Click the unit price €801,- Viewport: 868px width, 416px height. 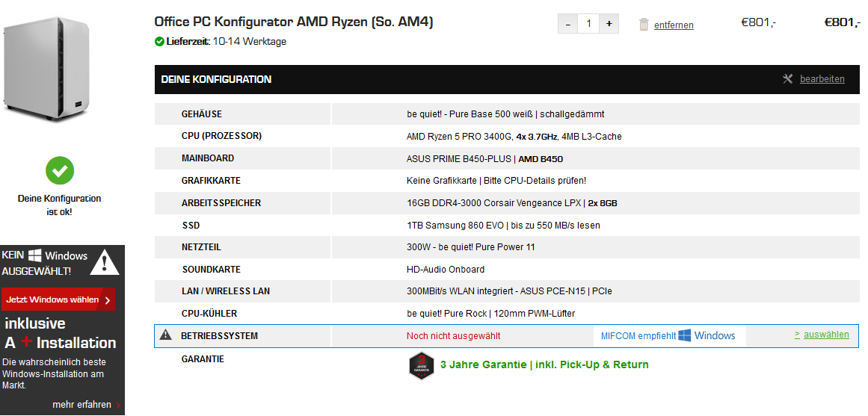(x=758, y=22)
